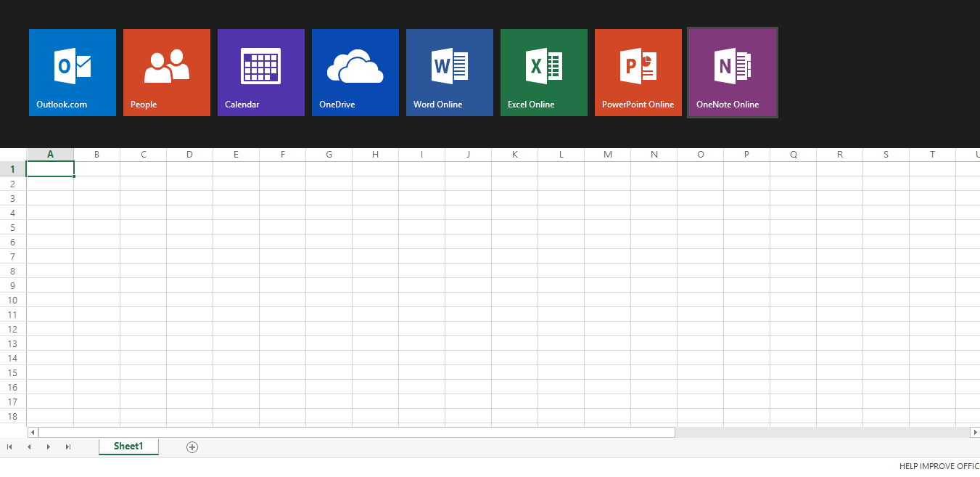The height and width of the screenshot is (477, 980).
Task: Select column I header
Action: tap(422, 155)
